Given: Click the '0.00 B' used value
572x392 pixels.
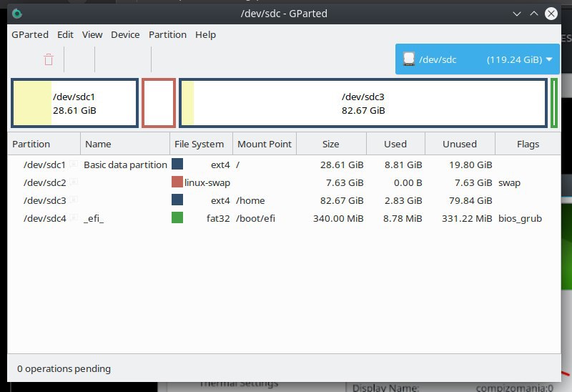Looking at the screenshot, I should pyautogui.click(x=408, y=183).
